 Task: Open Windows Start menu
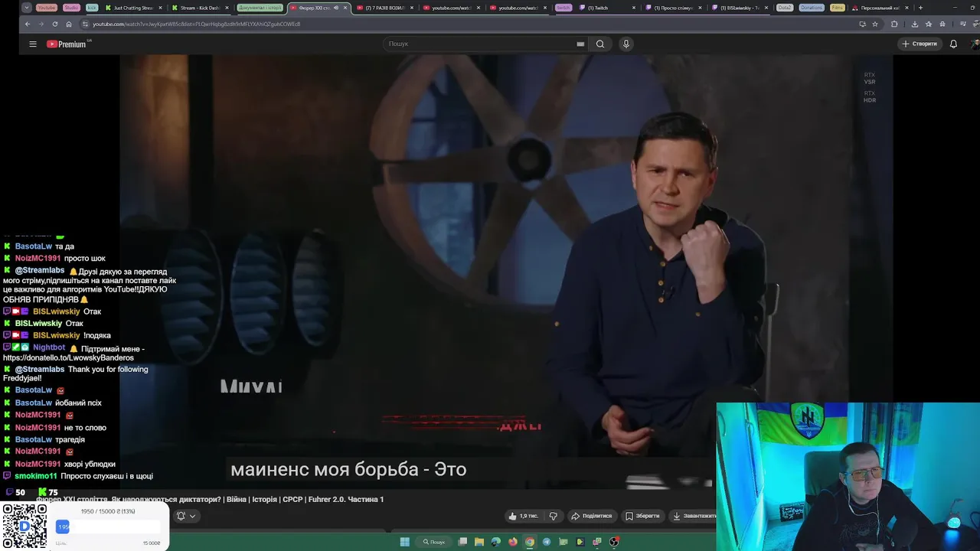[x=405, y=542]
